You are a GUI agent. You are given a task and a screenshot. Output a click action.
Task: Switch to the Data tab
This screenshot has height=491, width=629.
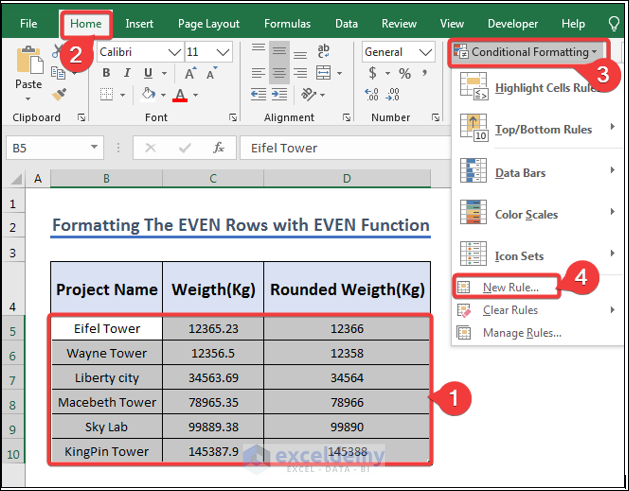click(346, 24)
